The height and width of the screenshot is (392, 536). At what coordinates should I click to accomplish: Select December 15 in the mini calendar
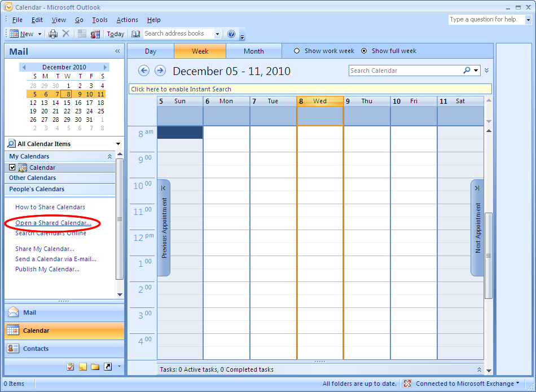coord(67,103)
